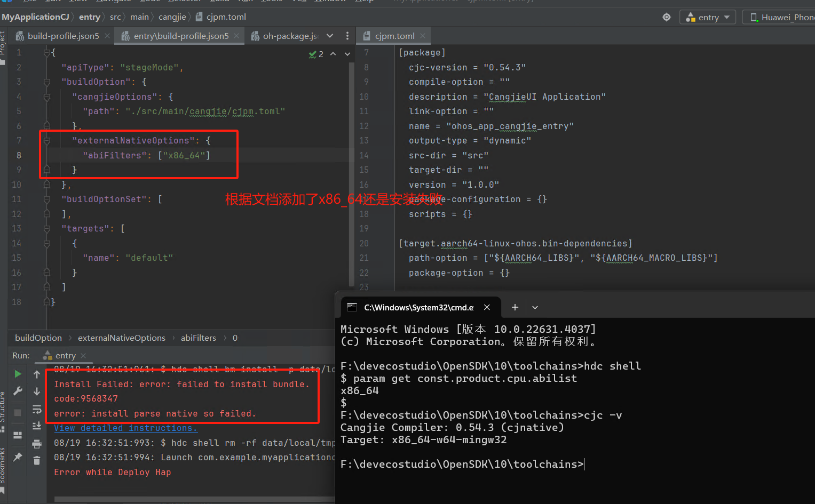This screenshot has width=815, height=504.
Task: Click path-option AARCH64_LIBS line in cjpm.toml
Action: 563,258
